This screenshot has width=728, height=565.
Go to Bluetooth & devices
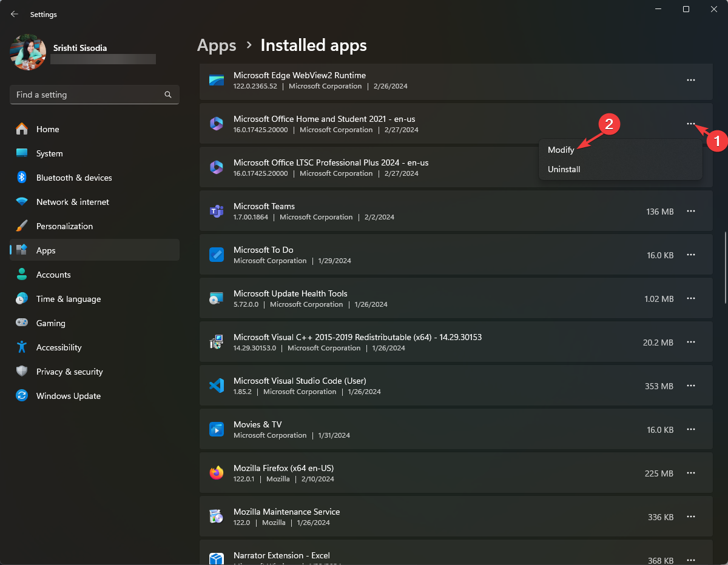pos(95,178)
